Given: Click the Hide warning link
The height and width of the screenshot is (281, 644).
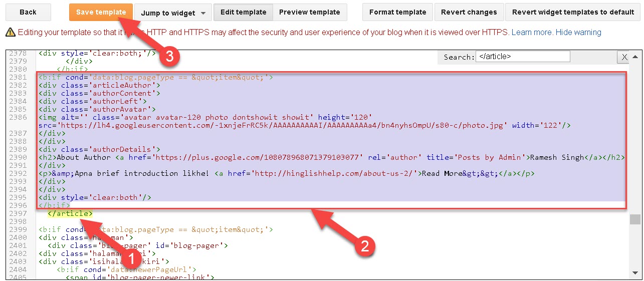Looking at the screenshot, I should coord(578,33).
